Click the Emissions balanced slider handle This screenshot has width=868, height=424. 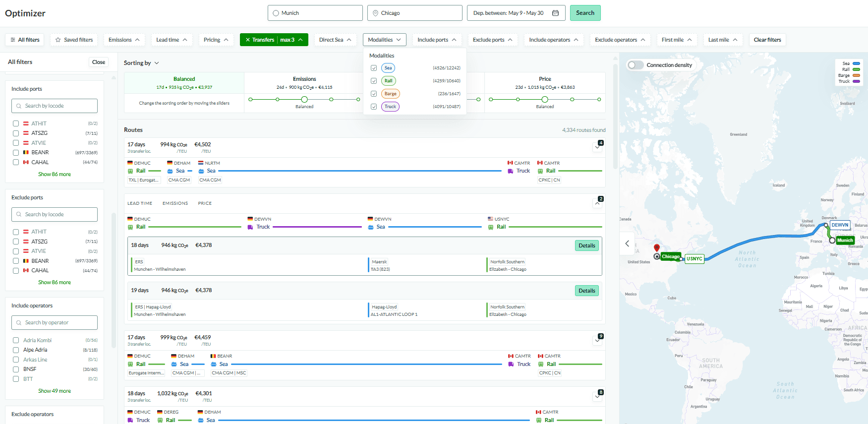[304, 100]
